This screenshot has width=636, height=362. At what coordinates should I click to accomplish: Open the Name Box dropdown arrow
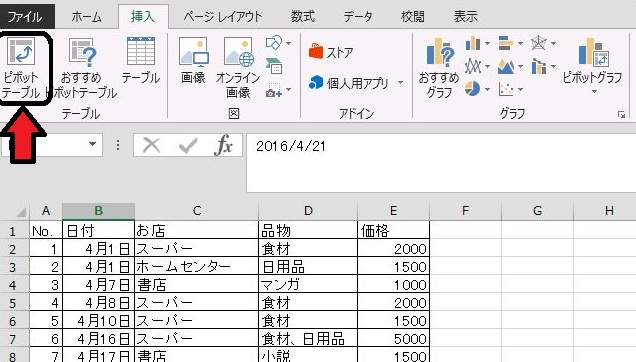[x=92, y=144]
